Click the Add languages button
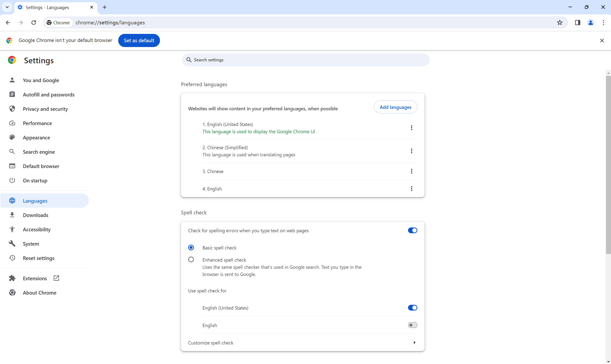611x364 pixels. (395, 107)
